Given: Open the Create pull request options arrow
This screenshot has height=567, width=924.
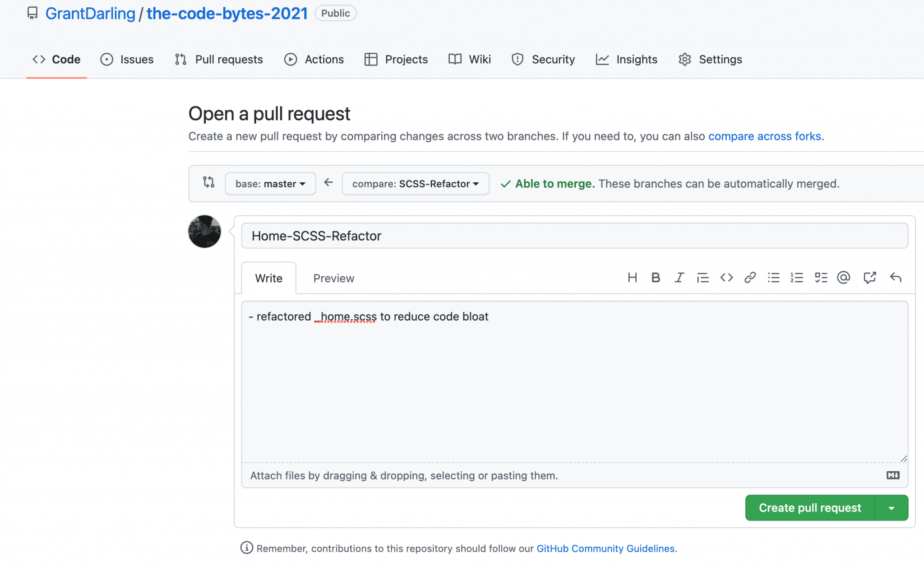Looking at the screenshot, I should [x=892, y=507].
